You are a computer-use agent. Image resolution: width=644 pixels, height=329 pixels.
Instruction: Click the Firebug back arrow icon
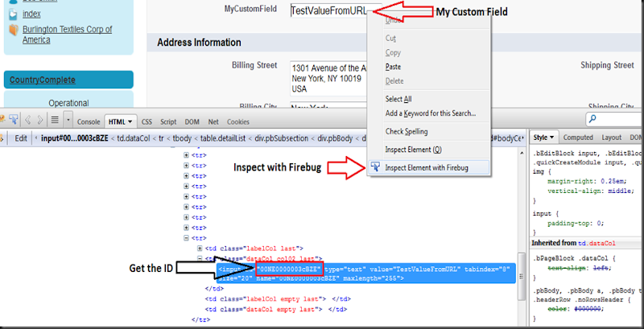click(28, 120)
